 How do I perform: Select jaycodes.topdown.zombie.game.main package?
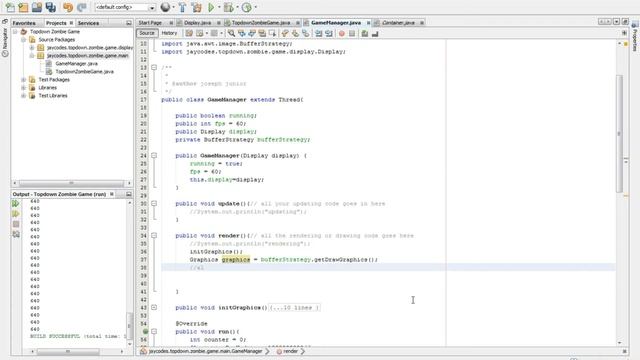tap(87, 56)
